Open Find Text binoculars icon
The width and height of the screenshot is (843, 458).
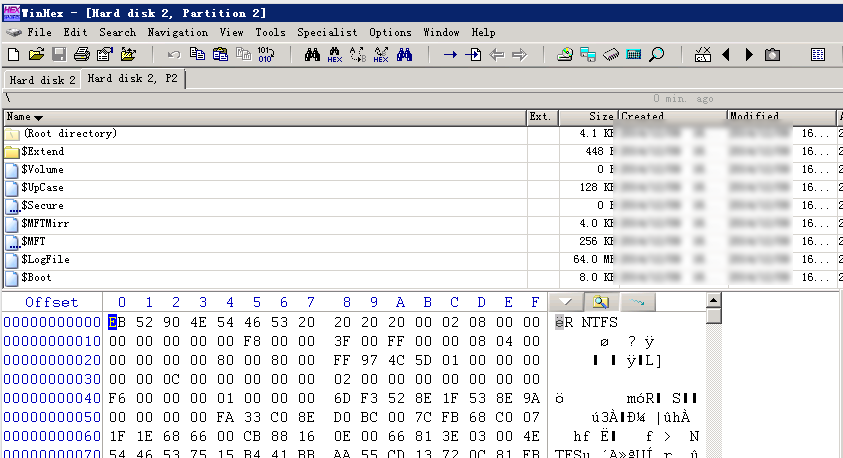click(x=312, y=54)
